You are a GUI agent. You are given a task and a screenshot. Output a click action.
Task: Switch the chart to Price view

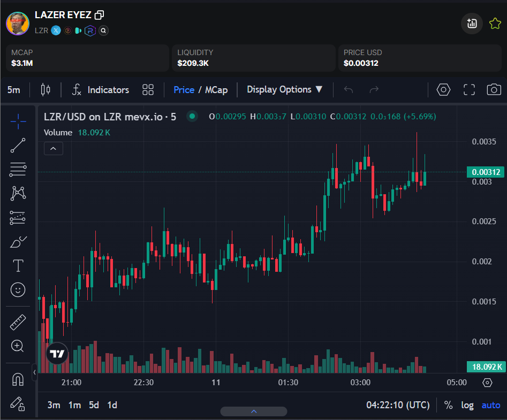(x=184, y=90)
